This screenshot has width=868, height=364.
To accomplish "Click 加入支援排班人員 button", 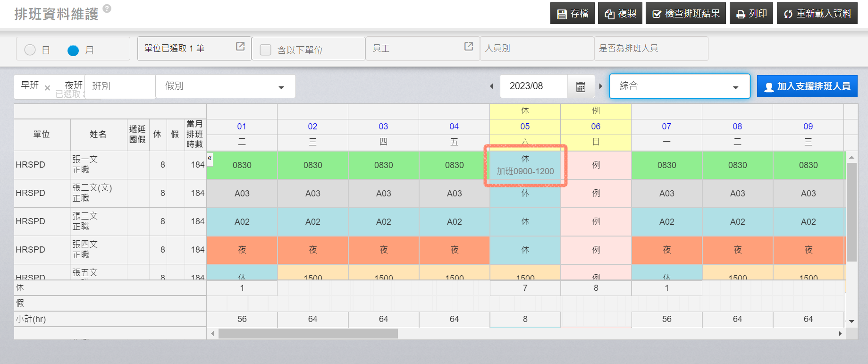I will 807,86.
